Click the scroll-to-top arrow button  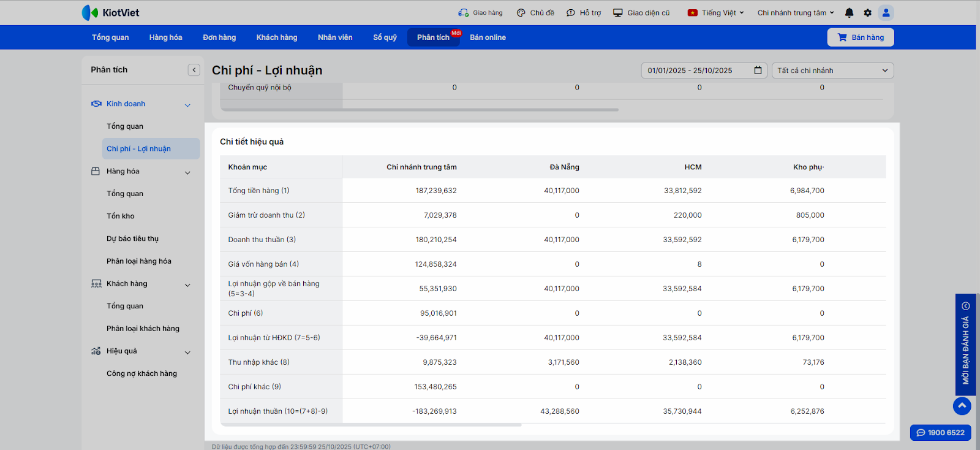coord(962,406)
